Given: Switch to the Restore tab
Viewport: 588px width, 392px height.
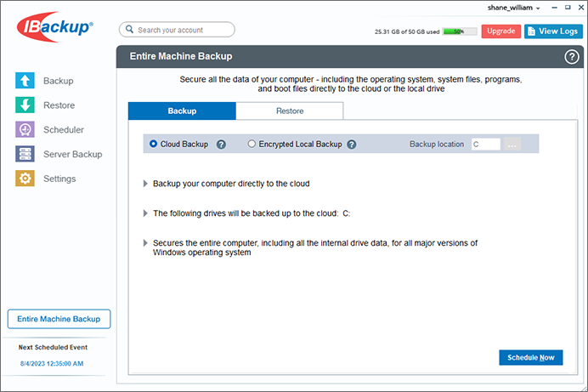Looking at the screenshot, I should click(x=290, y=111).
